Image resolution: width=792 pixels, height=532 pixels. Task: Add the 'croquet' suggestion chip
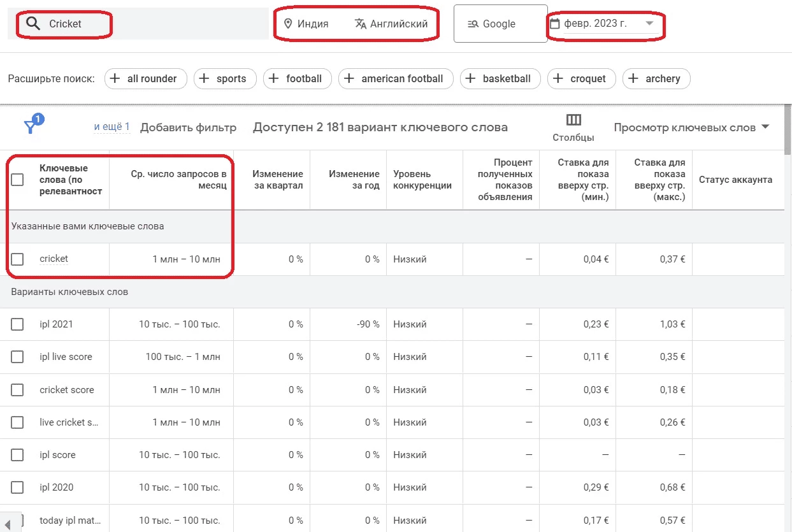582,78
